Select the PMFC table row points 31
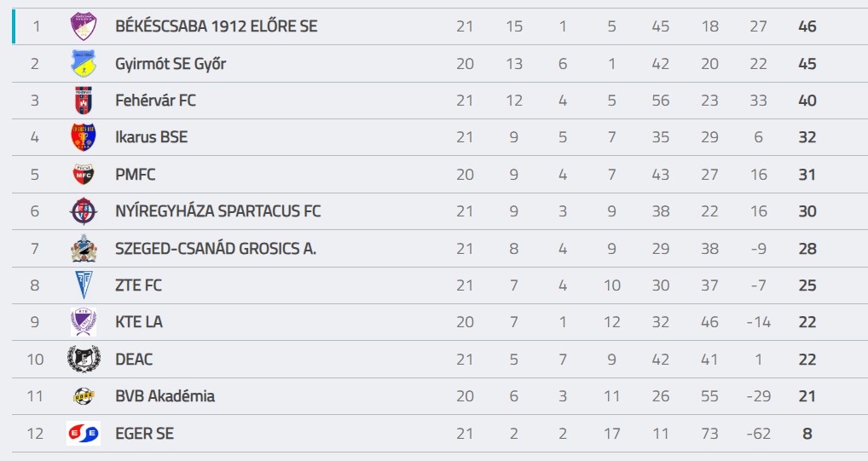 click(x=807, y=175)
